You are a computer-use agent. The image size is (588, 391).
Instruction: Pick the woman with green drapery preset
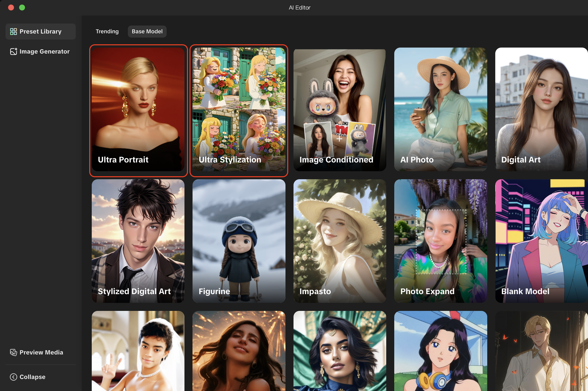(340, 351)
